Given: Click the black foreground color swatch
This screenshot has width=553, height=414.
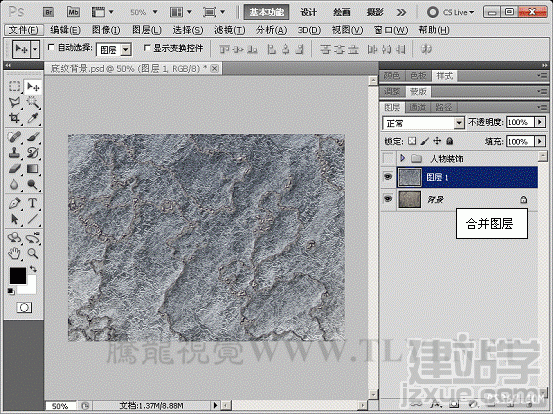Looking at the screenshot, I should click(x=18, y=275).
